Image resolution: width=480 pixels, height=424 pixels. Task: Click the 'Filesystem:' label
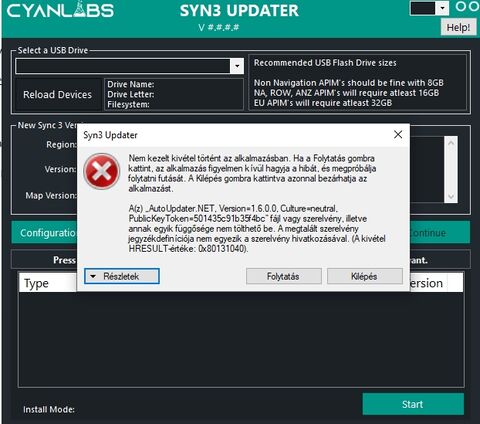point(128,104)
